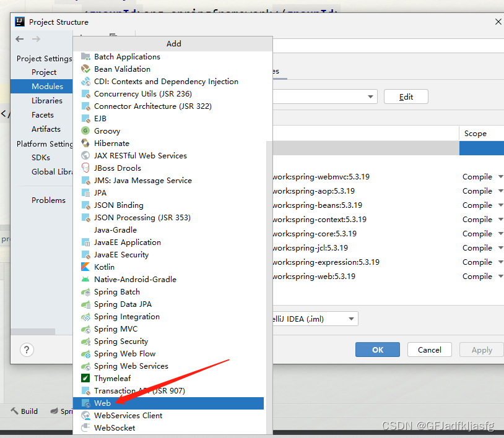Click the Forward navigation arrow
This screenshot has height=438, width=504.
pos(37,39)
